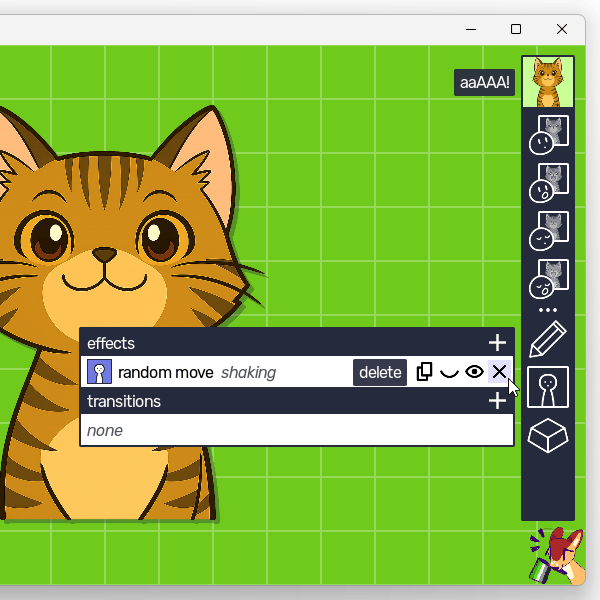600x600 pixels.
Task: Click the 3D box icon in sidebar
Action: tap(548, 436)
